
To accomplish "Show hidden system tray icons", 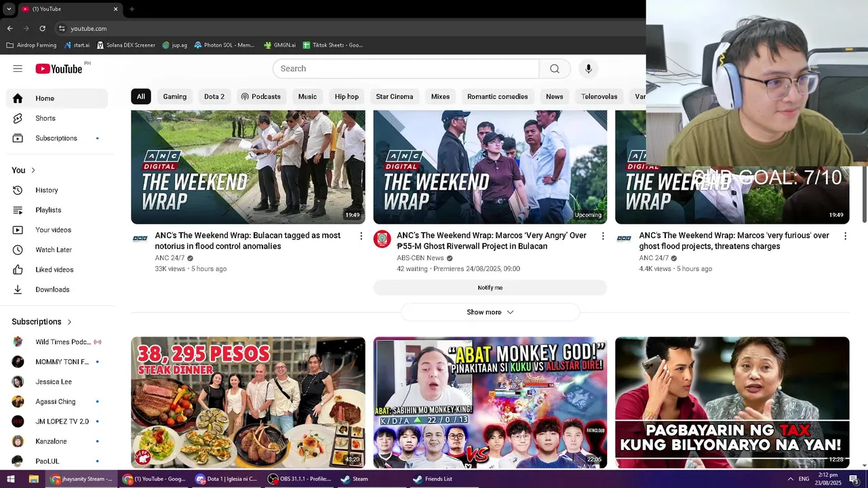I will (x=790, y=479).
